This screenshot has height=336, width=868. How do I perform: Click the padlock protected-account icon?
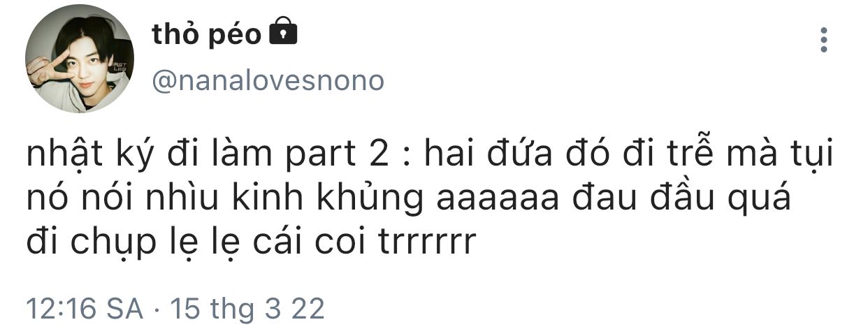tap(283, 32)
